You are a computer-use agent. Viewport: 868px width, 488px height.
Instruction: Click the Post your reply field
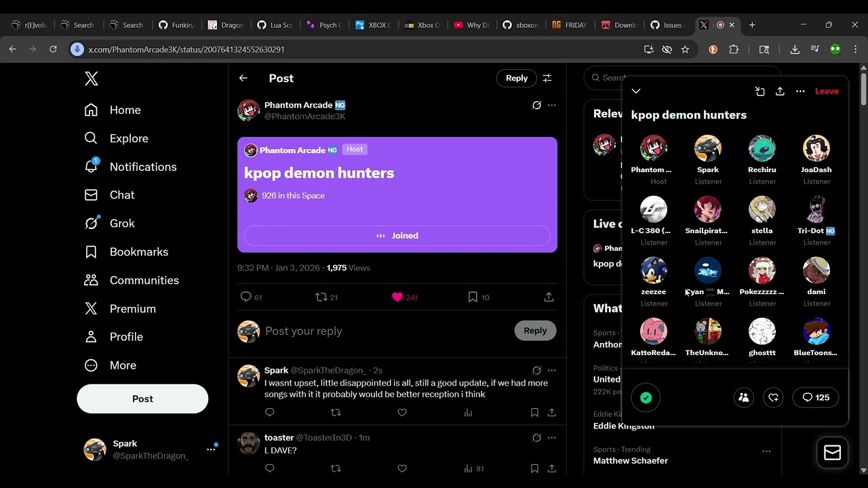[x=387, y=331]
